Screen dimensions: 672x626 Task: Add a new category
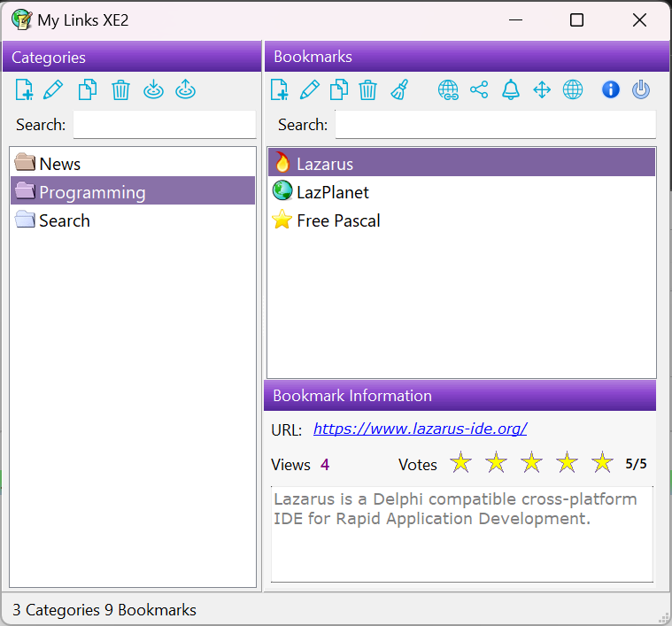click(24, 90)
